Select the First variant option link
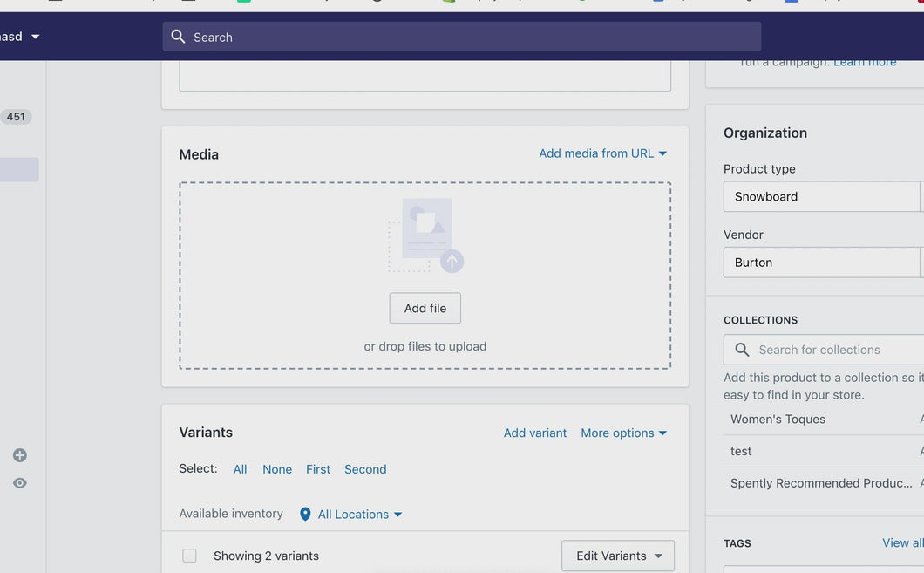924x573 pixels. pos(318,469)
